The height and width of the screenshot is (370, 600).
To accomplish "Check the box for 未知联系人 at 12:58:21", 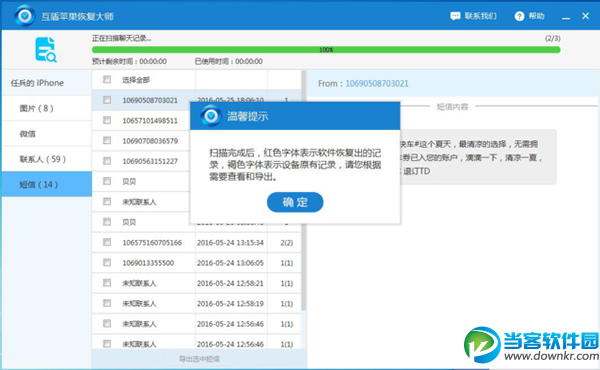I will pos(107,283).
